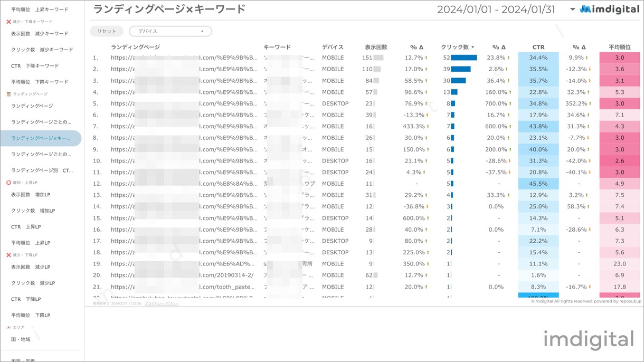This screenshot has width=644, height=362.
Task: Click the リセット button
Action: [107, 31]
